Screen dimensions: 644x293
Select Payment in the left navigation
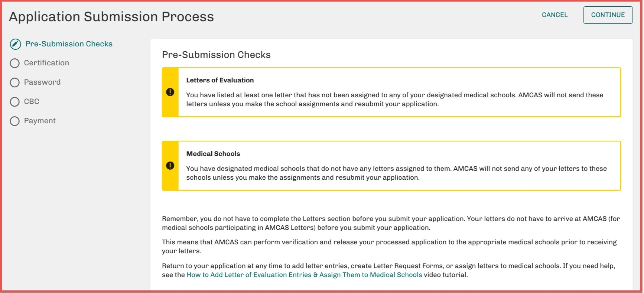coord(40,121)
